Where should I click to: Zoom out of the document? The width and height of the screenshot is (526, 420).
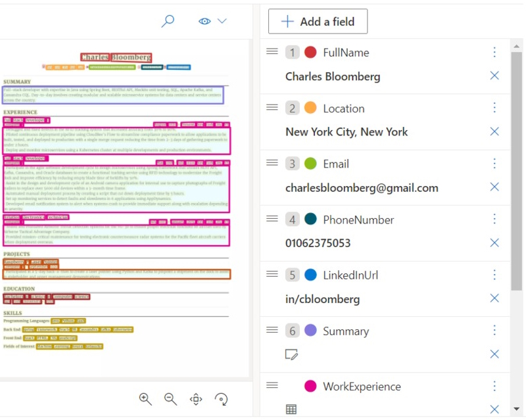pos(170,399)
